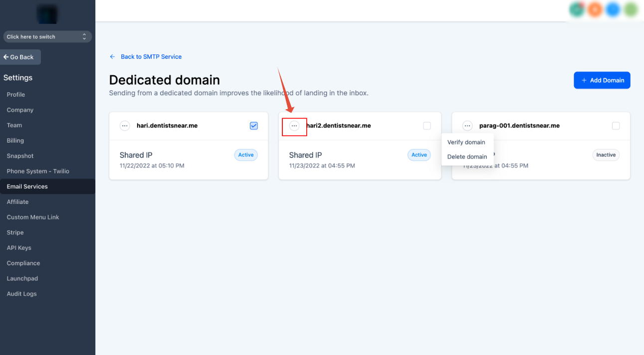Open options menu for hari.dentistsnear.me
This screenshot has height=355, width=644.
tap(125, 126)
